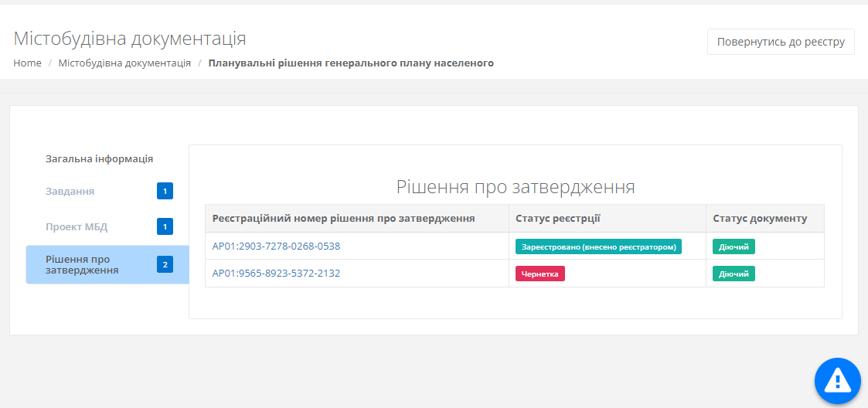
Task: Click the 'Статус реєстрції' column header
Action: point(558,219)
